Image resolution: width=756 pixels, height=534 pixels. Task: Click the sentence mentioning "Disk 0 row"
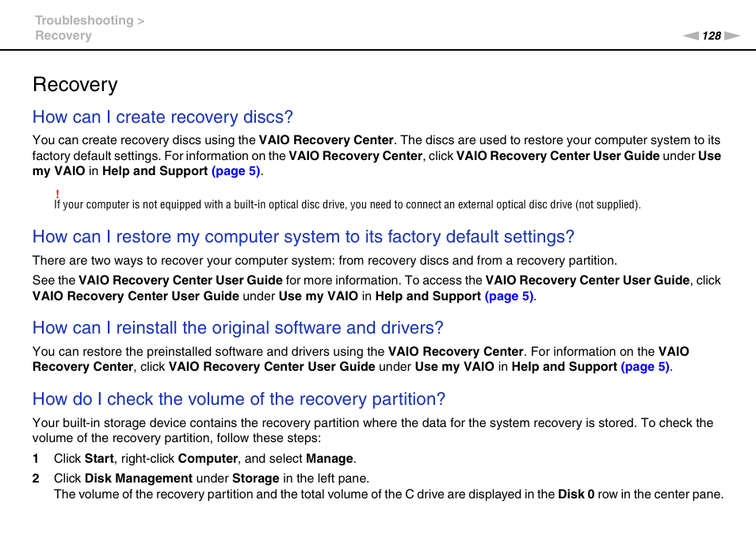pos(388,494)
